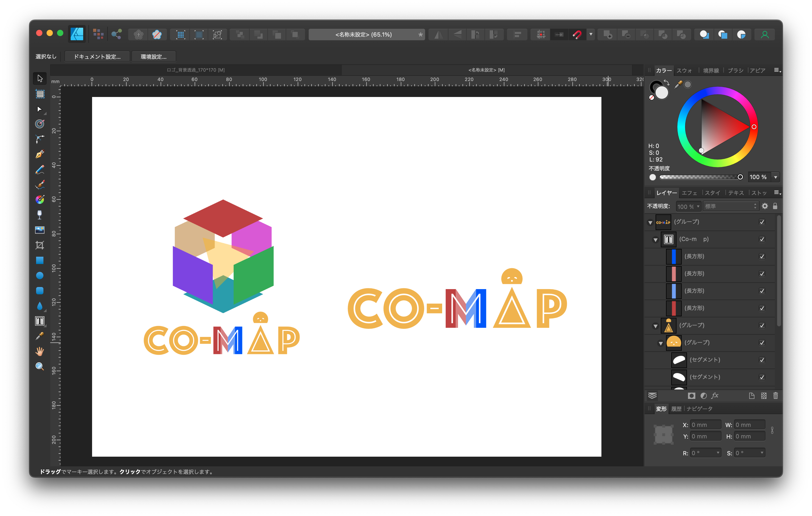
Task: Select the Transparency wine glass tool
Action: point(40,215)
